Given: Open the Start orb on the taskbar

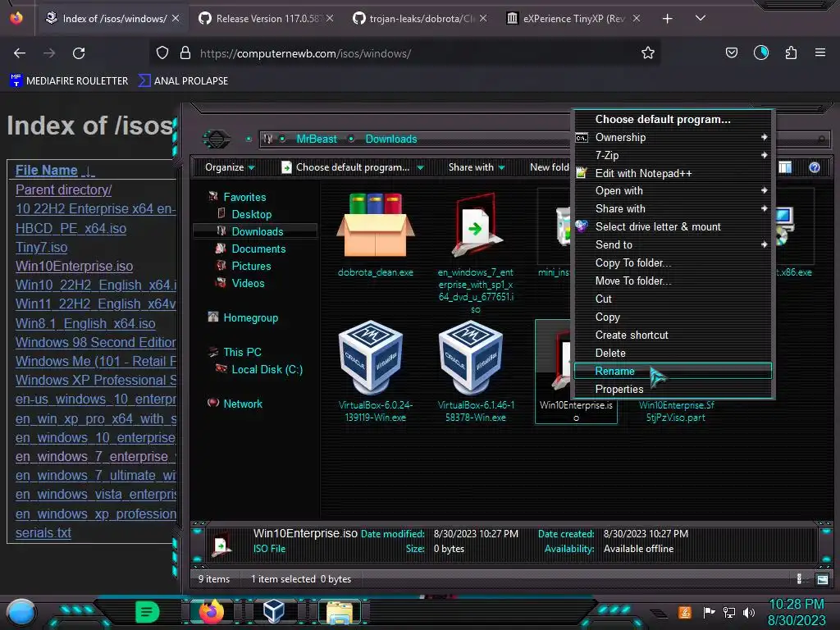Looking at the screenshot, I should pos(21,612).
